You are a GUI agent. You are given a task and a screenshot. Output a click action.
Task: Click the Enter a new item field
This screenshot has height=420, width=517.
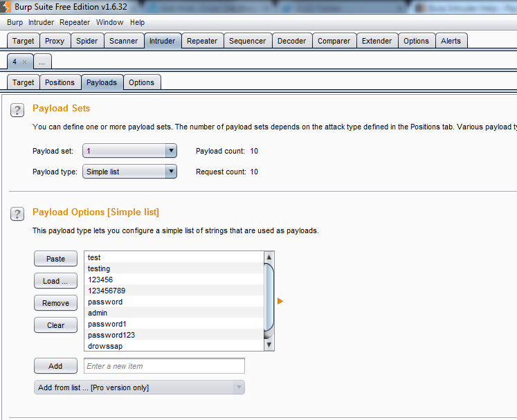click(164, 366)
